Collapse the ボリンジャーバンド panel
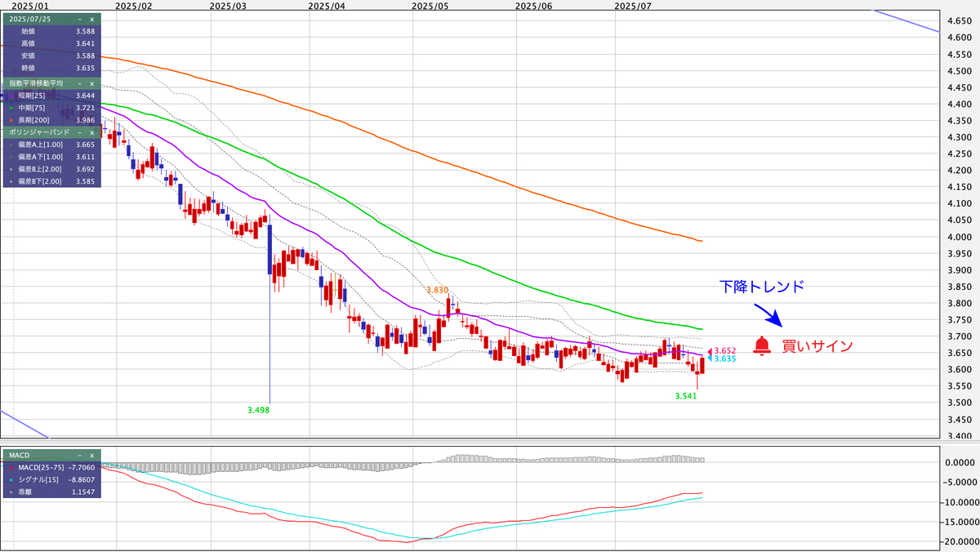980x552 pixels. pos(78,131)
